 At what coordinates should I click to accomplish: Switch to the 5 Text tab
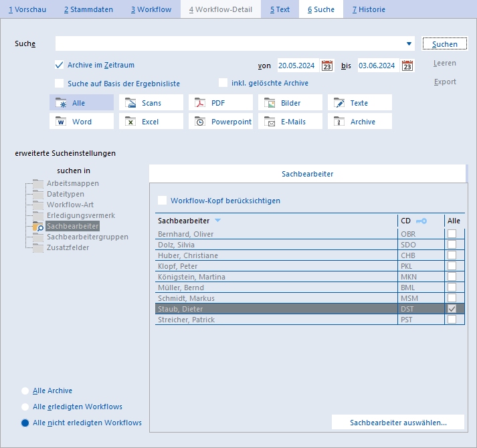coord(280,9)
